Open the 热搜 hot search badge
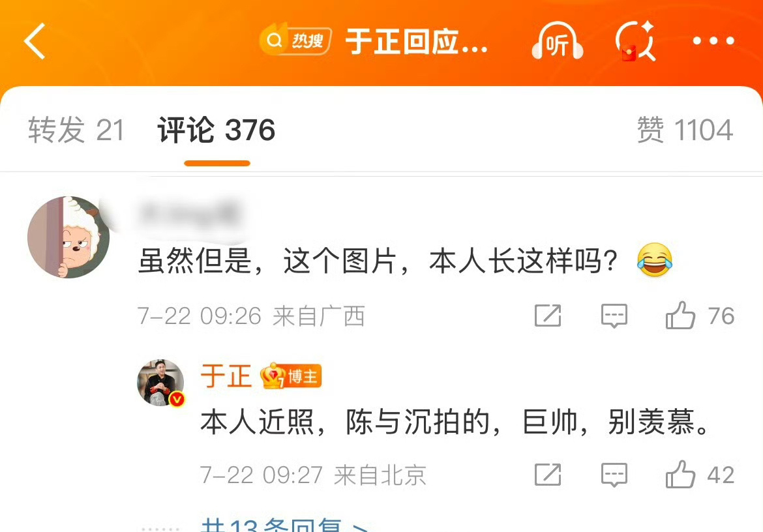This screenshot has height=532, width=763. click(295, 40)
